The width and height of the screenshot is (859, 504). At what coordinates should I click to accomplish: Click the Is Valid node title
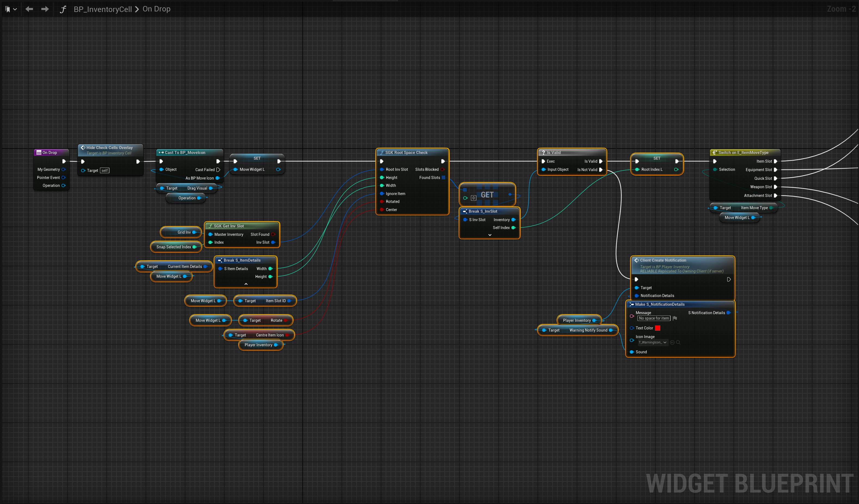[x=554, y=153]
